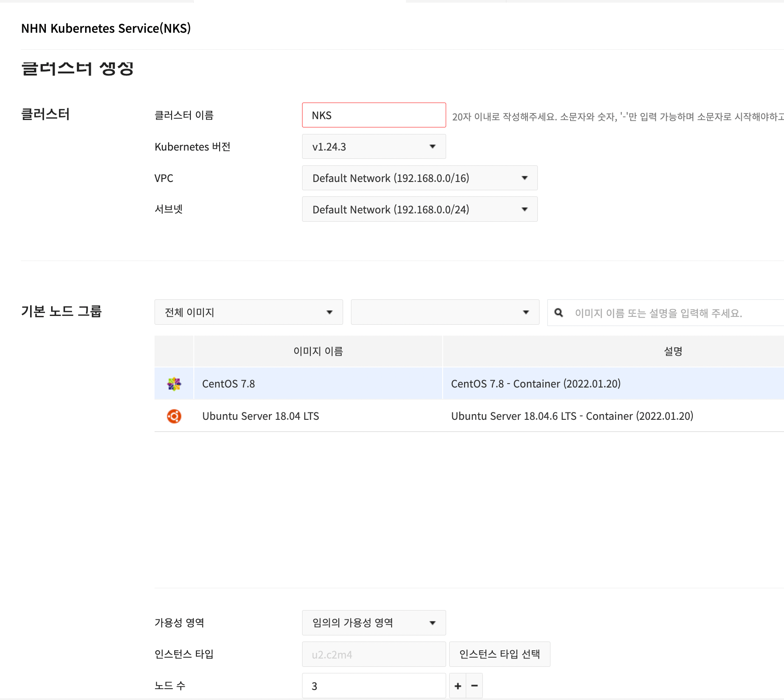The height and width of the screenshot is (700, 784).
Task: Click the 기본 노드 그룹 section label
Action: (61, 311)
